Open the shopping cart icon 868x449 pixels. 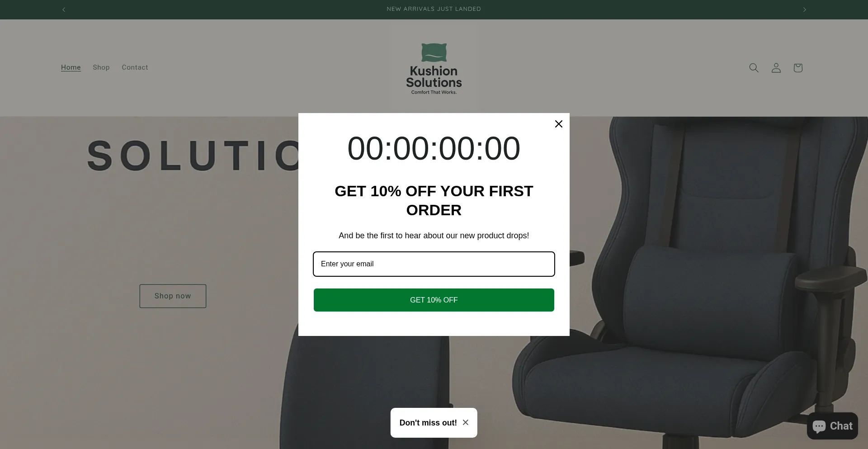tap(798, 68)
